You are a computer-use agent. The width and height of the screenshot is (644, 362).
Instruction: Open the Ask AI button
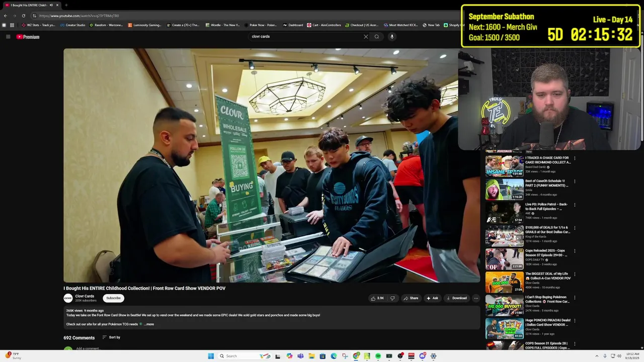point(432,298)
